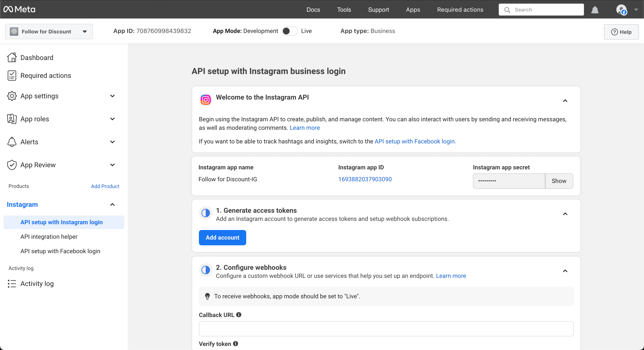Image resolution: width=644 pixels, height=350 pixels.
Task: Click the App roles badge icon
Action: (x=12, y=119)
